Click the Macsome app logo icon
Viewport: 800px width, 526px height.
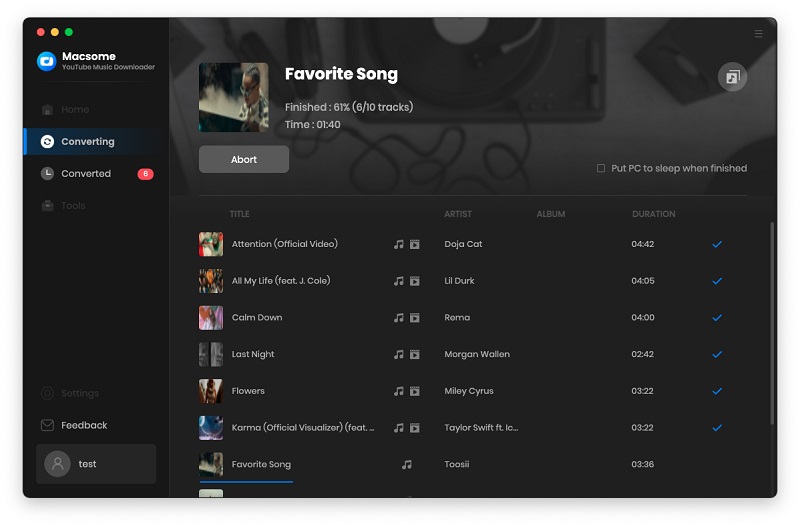point(46,61)
